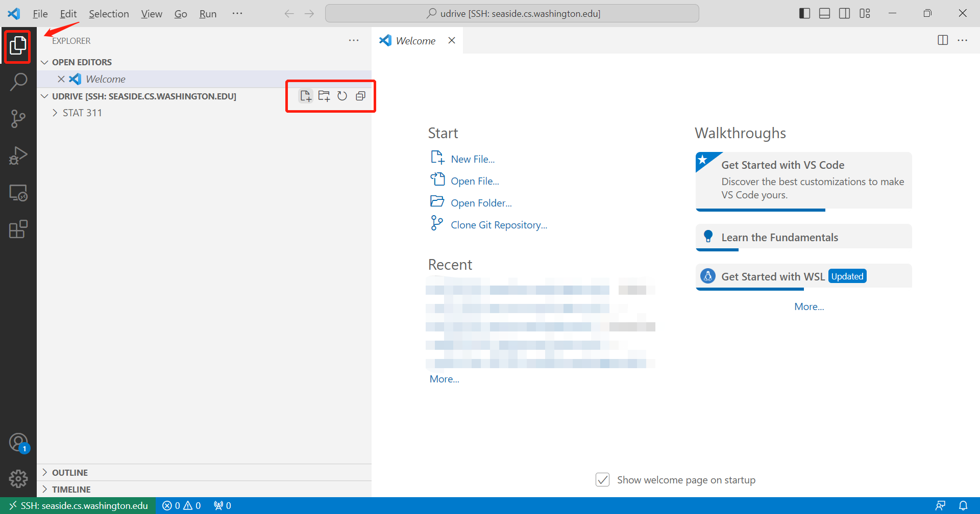Open Learn the Fundamentals walkthrough

[803, 237]
